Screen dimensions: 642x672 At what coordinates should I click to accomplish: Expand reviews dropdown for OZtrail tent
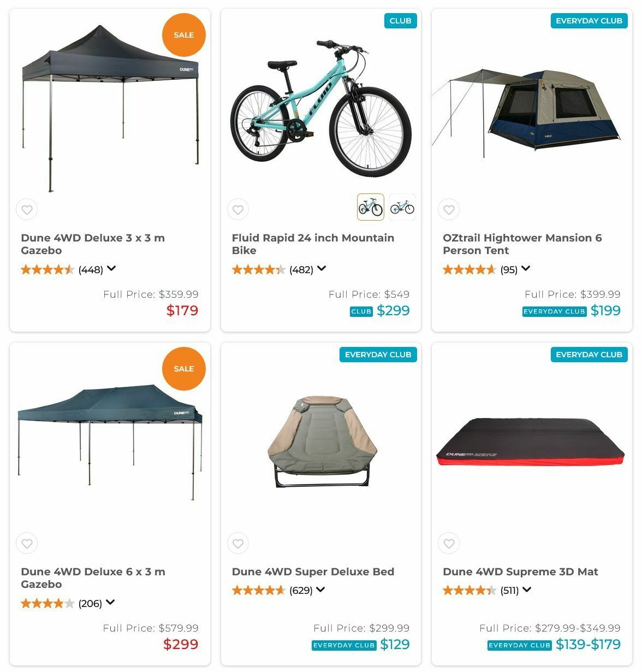[526, 268]
